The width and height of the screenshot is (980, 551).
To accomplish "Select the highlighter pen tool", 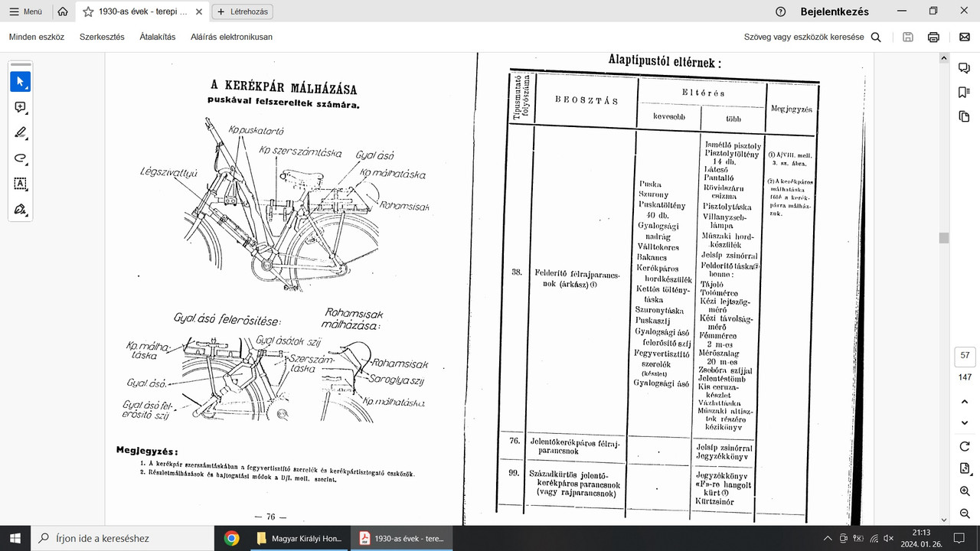I will point(20,132).
